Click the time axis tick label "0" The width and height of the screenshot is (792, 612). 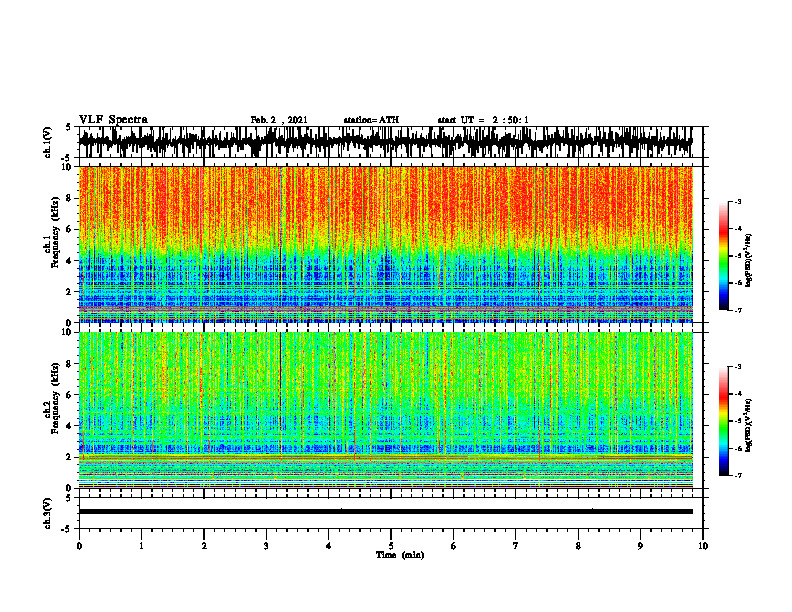tap(79, 546)
